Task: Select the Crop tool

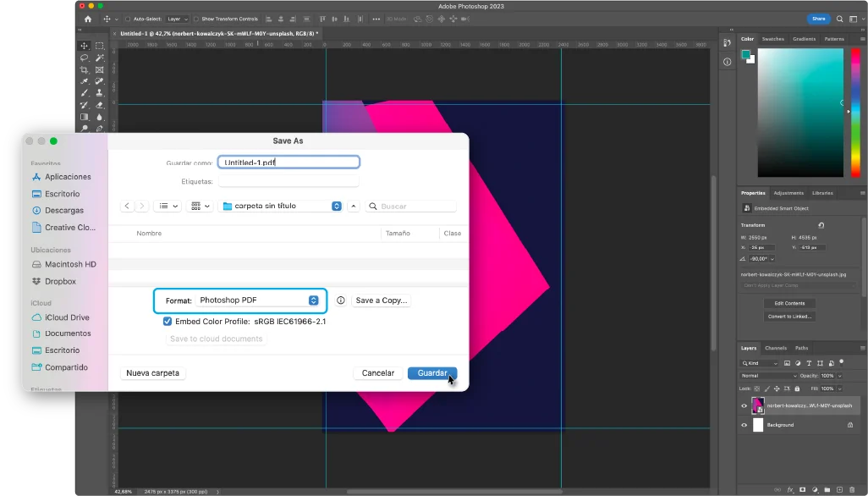Action: [x=84, y=69]
